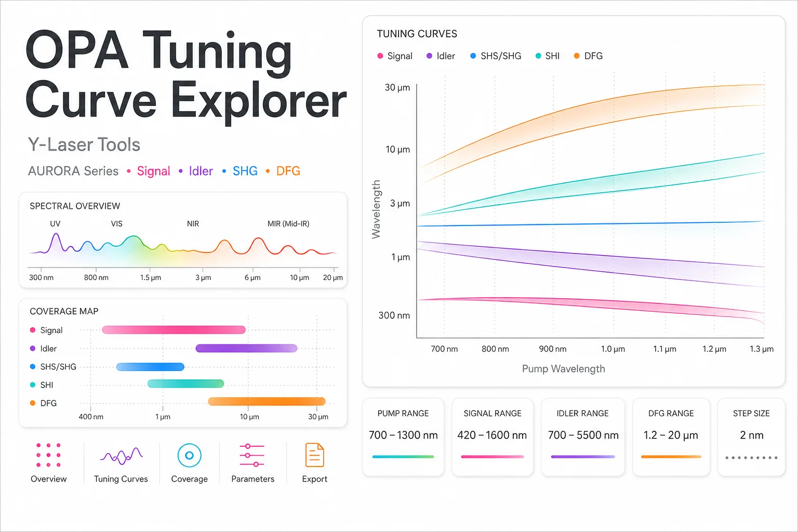Select the pink Signal coverage bar
Image resolution: width=798 pixels, height=532 pixels.
click(174, 330)
